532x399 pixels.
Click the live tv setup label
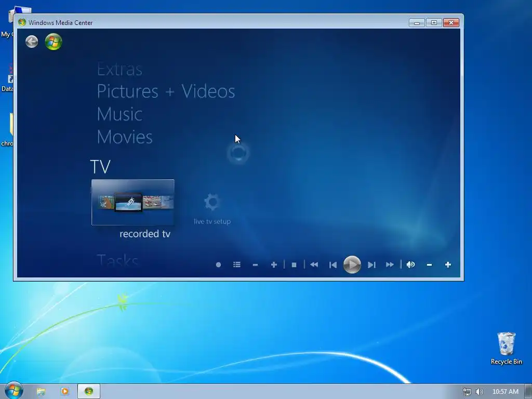[x=212, y=221]
